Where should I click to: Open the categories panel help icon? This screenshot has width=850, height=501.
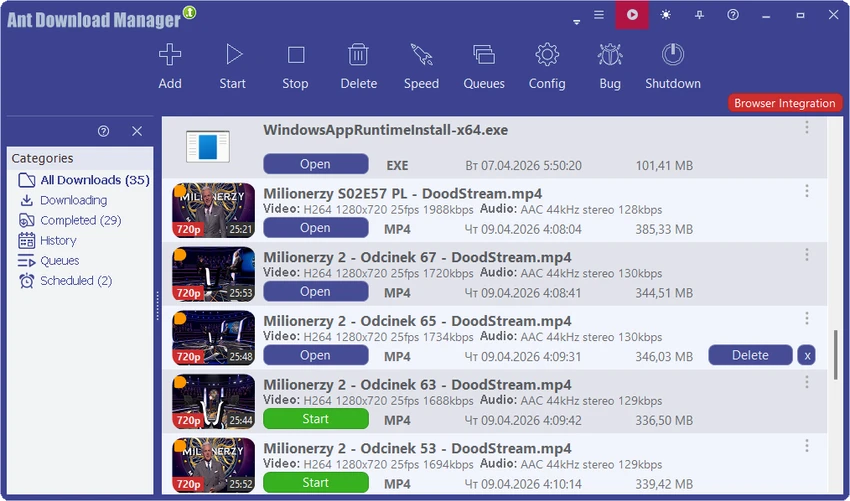coord(104,131)
